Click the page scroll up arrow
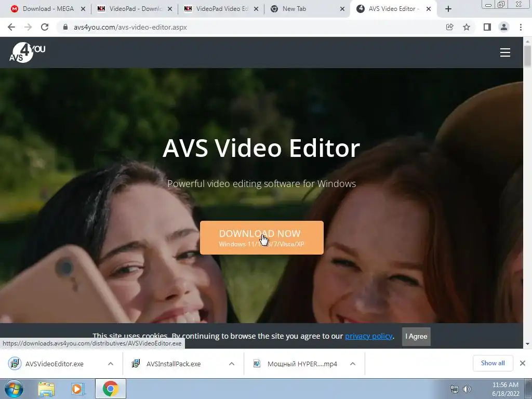 click(x=527, y=41)
